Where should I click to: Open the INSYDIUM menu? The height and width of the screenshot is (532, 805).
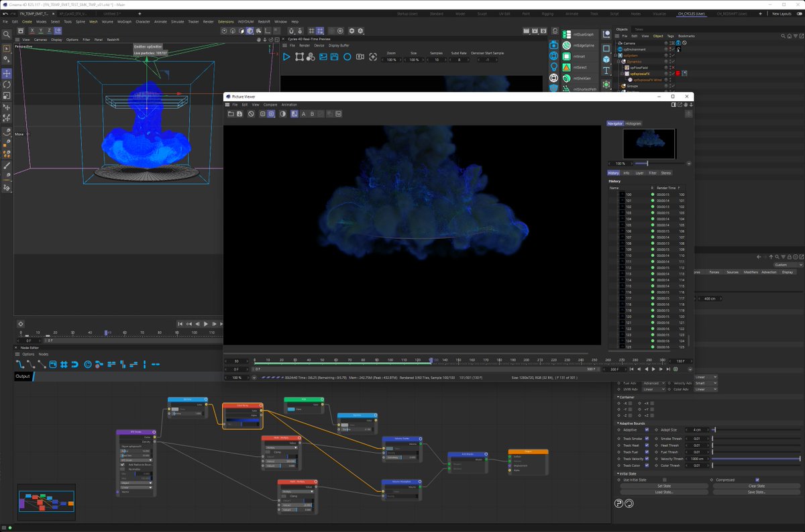[246, 21]
